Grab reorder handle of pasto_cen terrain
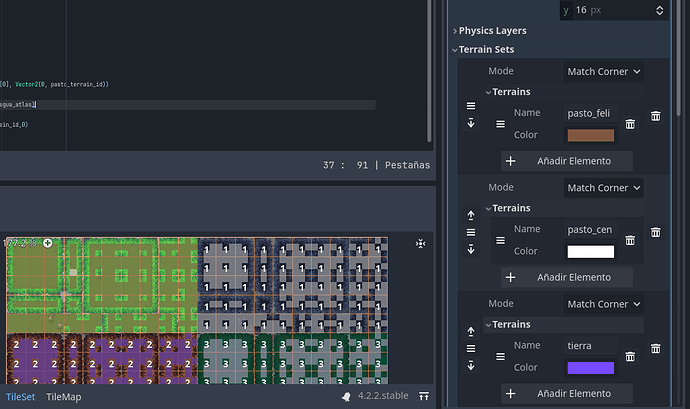The height and width of the screenshot is (409, 690). 500,240
